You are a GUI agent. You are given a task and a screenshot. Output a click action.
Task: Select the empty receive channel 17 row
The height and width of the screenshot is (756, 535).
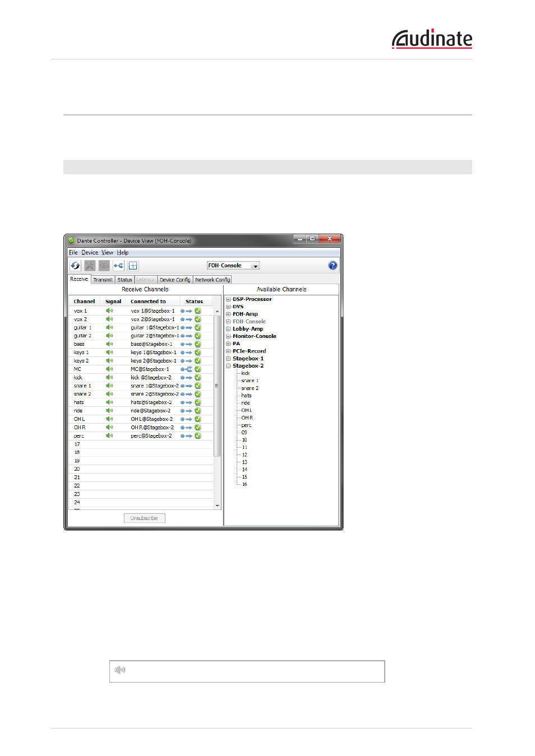click(x=141, y=444)
